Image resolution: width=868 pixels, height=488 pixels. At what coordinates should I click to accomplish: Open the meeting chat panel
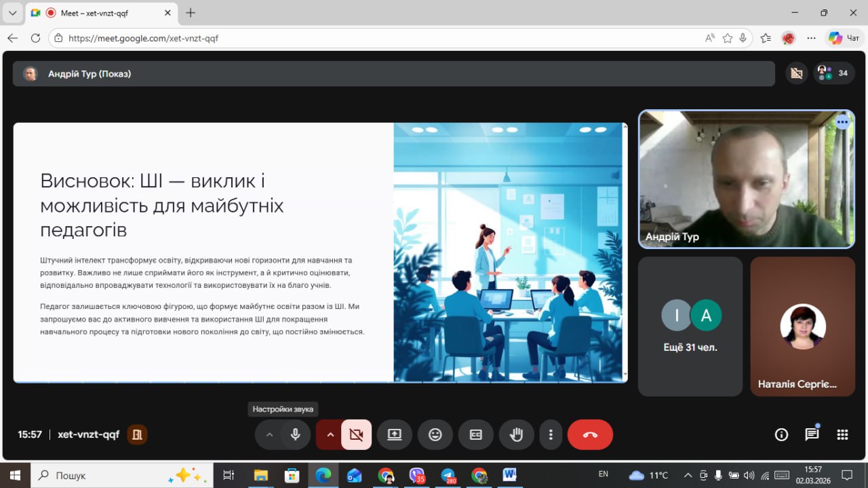coord(812,435)
